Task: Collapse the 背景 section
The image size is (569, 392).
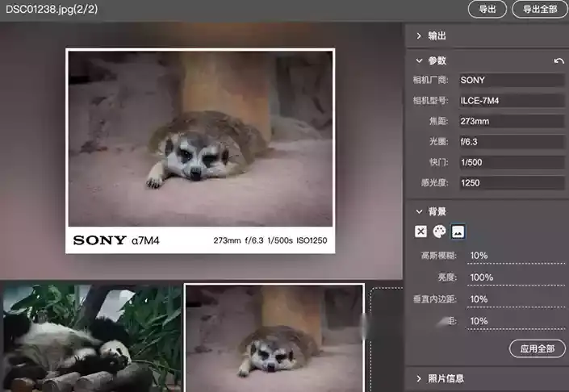Action: point(419,211)
